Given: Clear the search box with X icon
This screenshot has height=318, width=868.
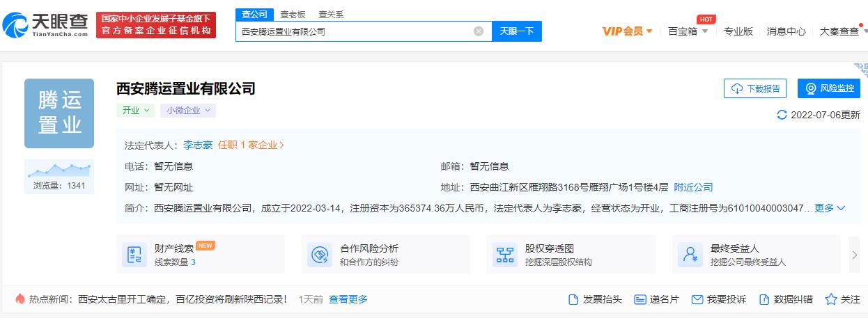Looking at the screenshot, I should [x=479, y=31].
